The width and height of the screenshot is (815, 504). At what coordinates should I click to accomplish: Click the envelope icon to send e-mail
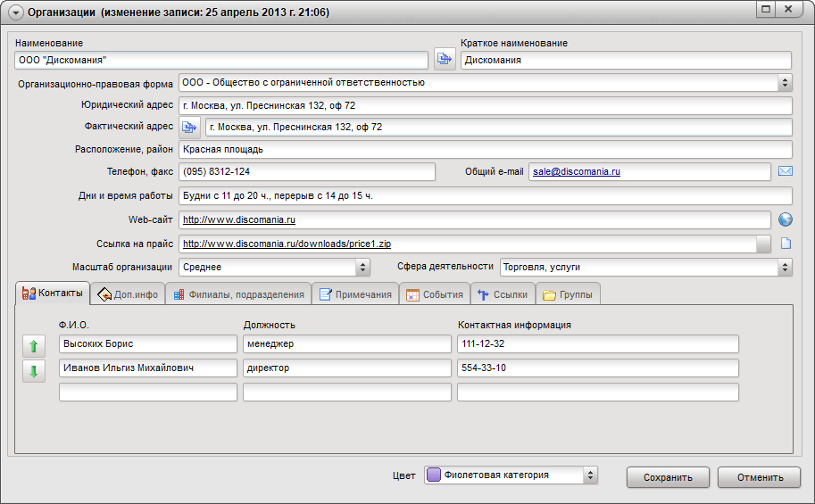(786, 171)
